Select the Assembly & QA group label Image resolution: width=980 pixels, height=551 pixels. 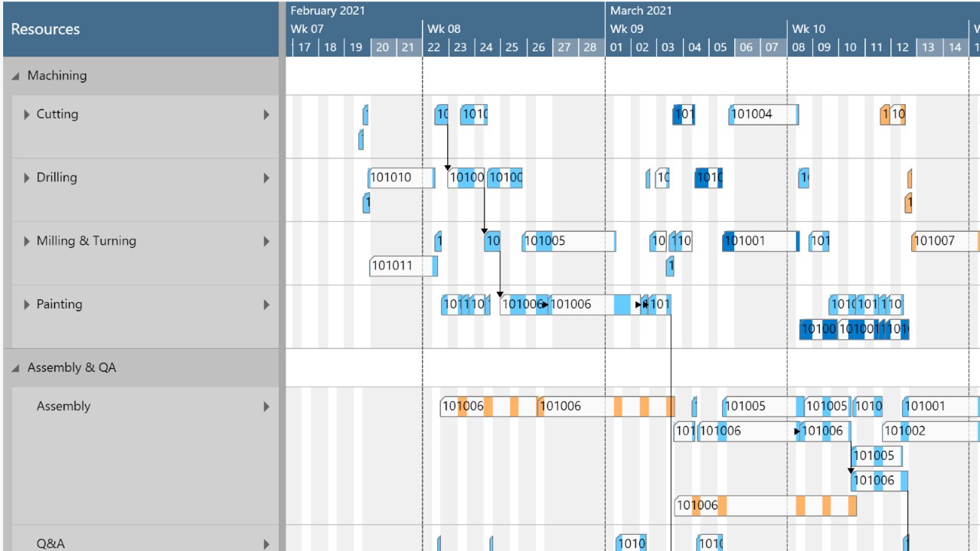(72, 367)
